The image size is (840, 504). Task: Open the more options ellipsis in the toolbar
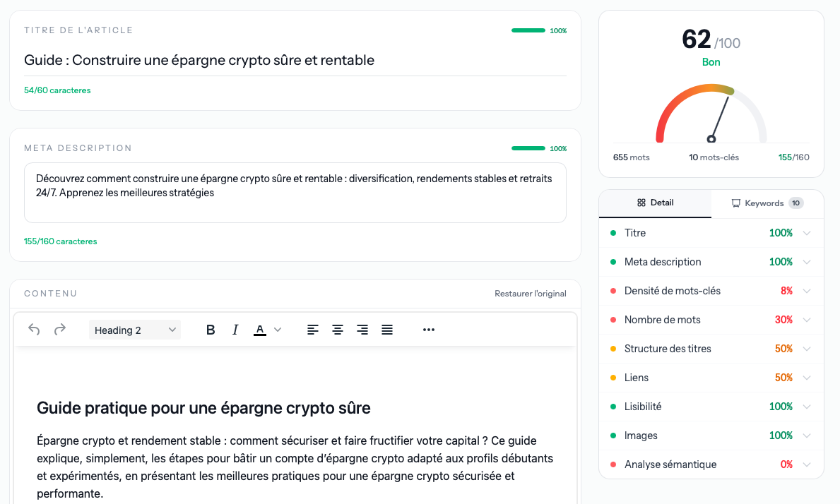click(x=428, y=330)
